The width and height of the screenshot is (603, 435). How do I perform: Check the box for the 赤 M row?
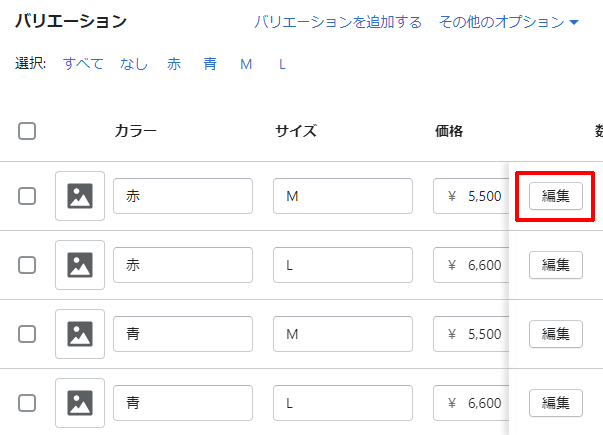pyautogui.click(x=27, y=196)
